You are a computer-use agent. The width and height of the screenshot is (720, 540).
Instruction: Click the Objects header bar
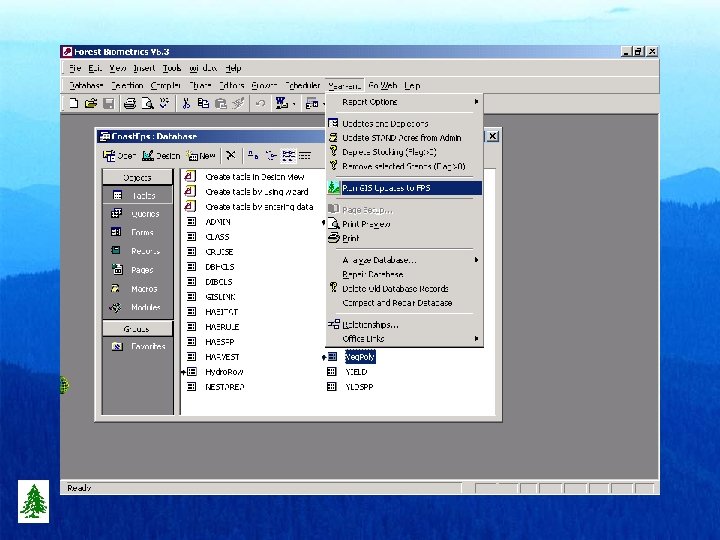[137, 177]
